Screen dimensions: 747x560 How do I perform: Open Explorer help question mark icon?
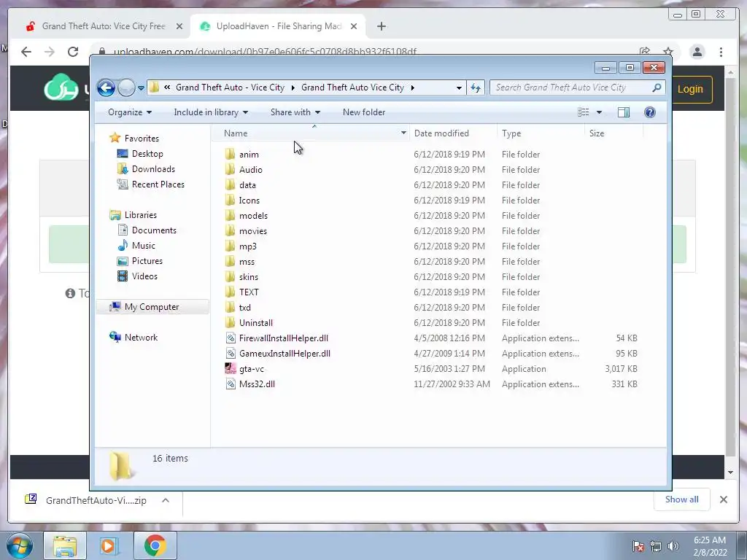tap(649, 112)
